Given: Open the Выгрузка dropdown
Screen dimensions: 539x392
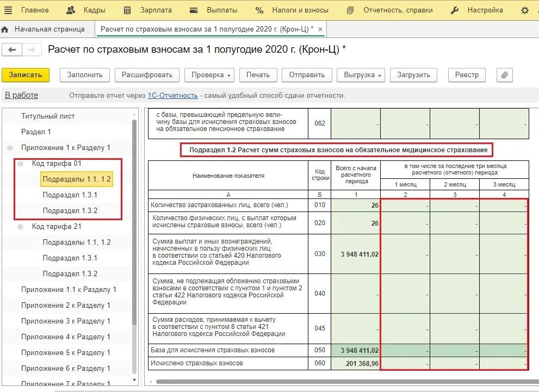Looking at the screenshot, I should 361,75.
